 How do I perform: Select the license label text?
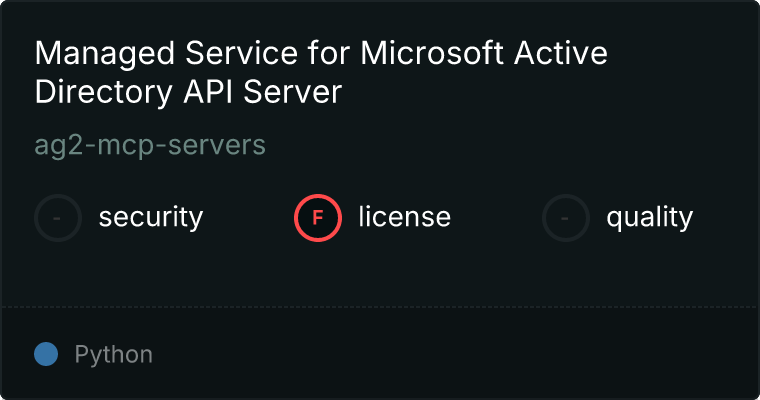[404, 217]
